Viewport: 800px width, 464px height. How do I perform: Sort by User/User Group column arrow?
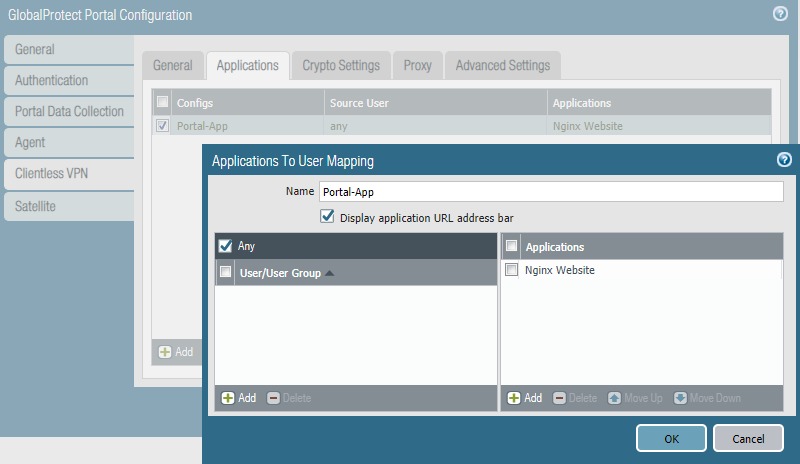[x=329, y=273]
